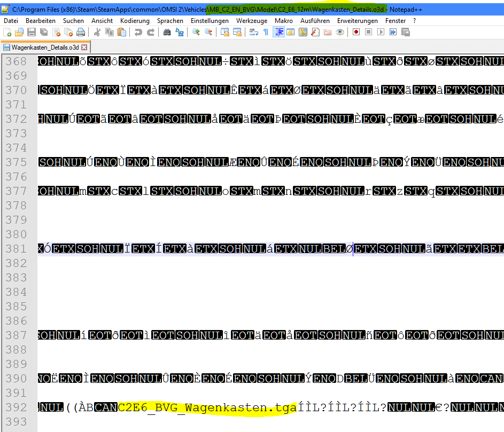Open the Kodierung menu
Viewport: 504px width, 432px height.
click(135, 20)
